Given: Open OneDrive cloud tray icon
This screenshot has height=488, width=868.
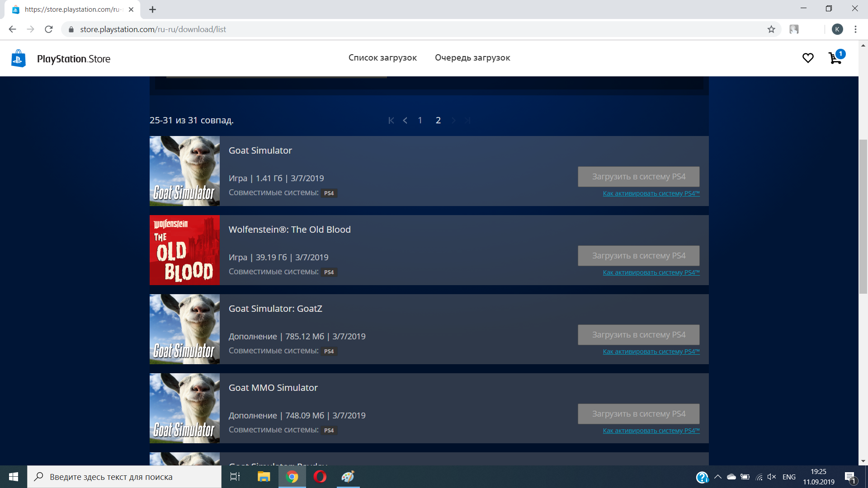Looking at the screenshot, I should click(731, 477).
